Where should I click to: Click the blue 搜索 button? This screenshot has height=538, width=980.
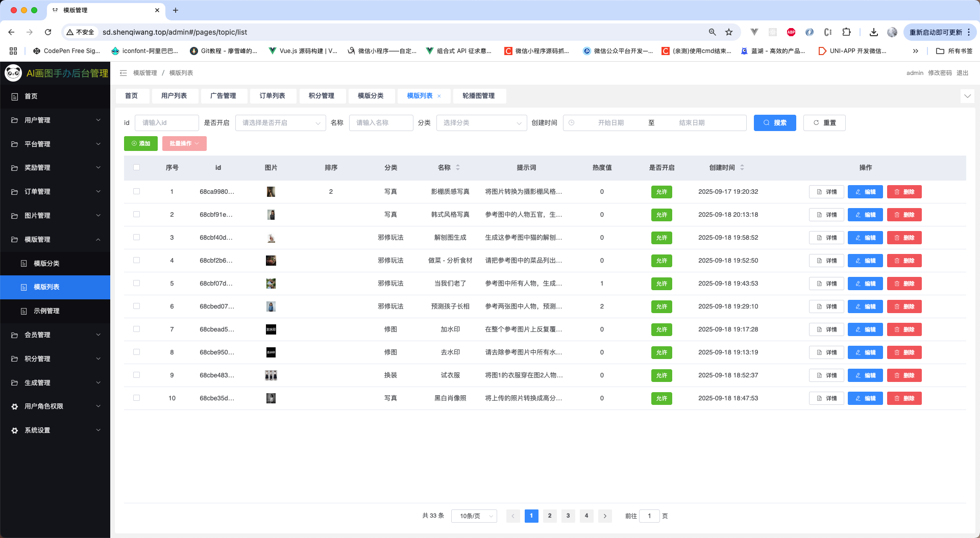point(774,123)
